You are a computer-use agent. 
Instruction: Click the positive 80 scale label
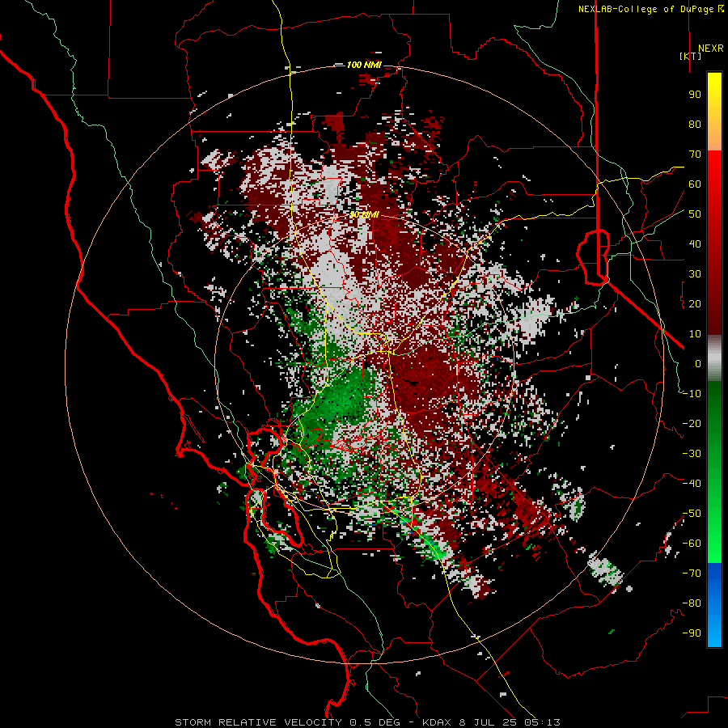[x=695, y=125]
